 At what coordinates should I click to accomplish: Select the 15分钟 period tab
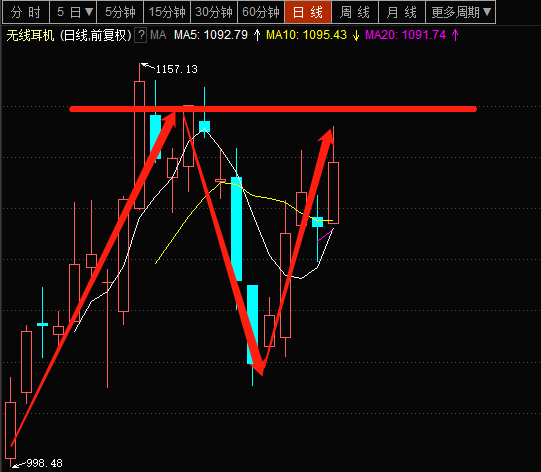(167, 12)
